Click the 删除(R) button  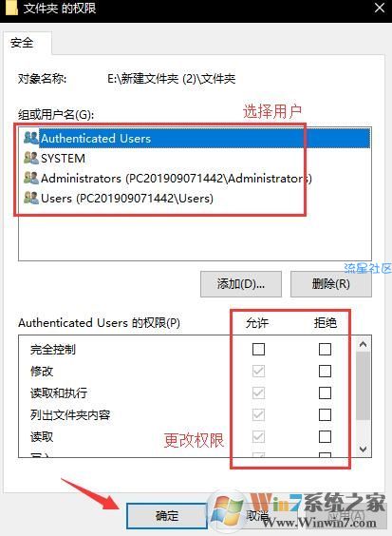click(x=331, y=284)
